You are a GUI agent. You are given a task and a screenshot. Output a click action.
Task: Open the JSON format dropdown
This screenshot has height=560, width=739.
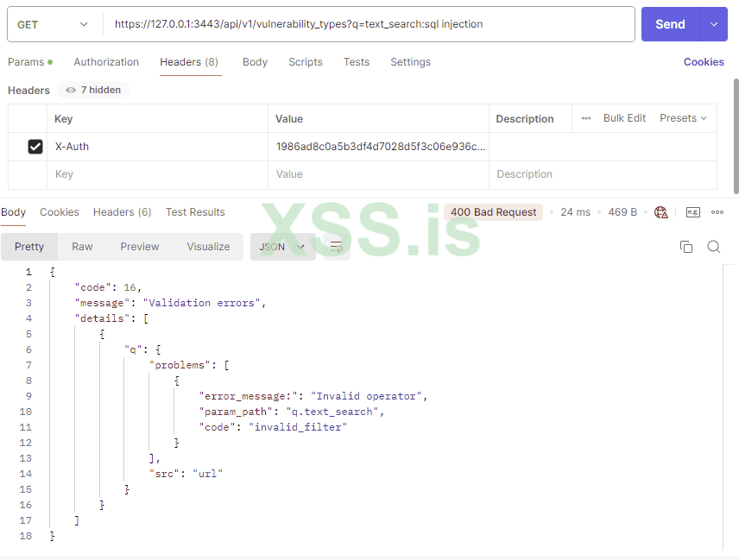tap(282, 247)
